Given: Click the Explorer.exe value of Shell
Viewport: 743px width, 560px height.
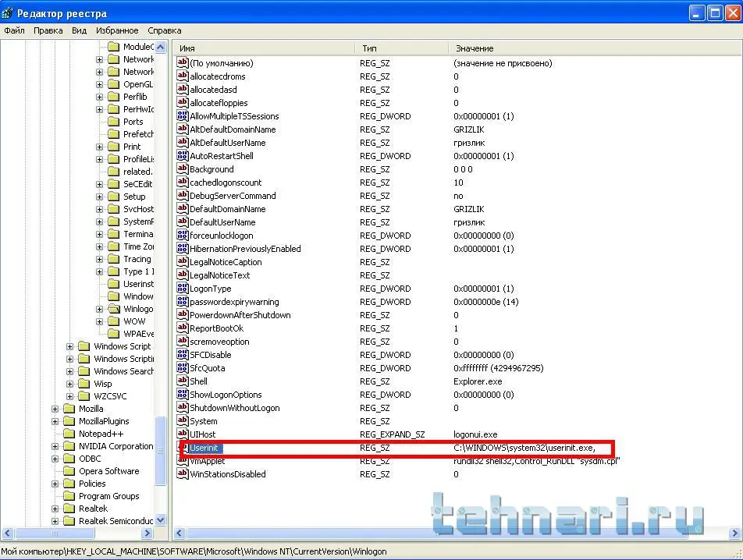Looking at the screenshot, I should [478, 381].
